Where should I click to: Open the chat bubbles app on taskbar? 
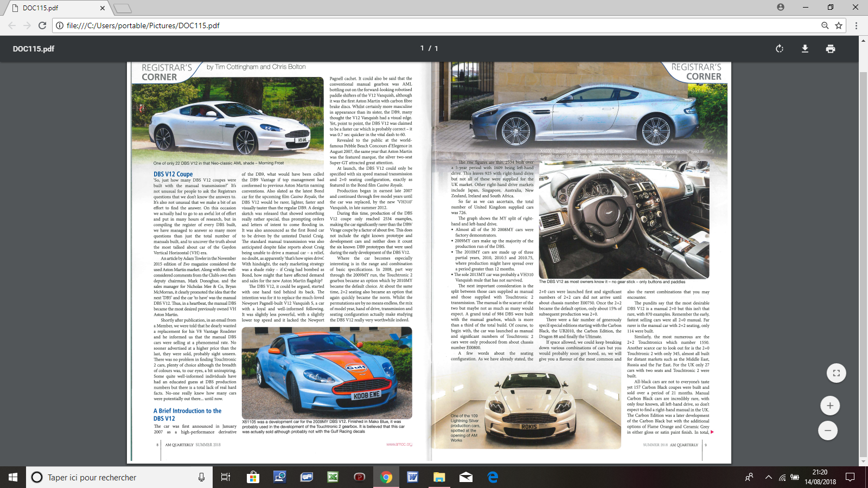[x=307, y=477]
